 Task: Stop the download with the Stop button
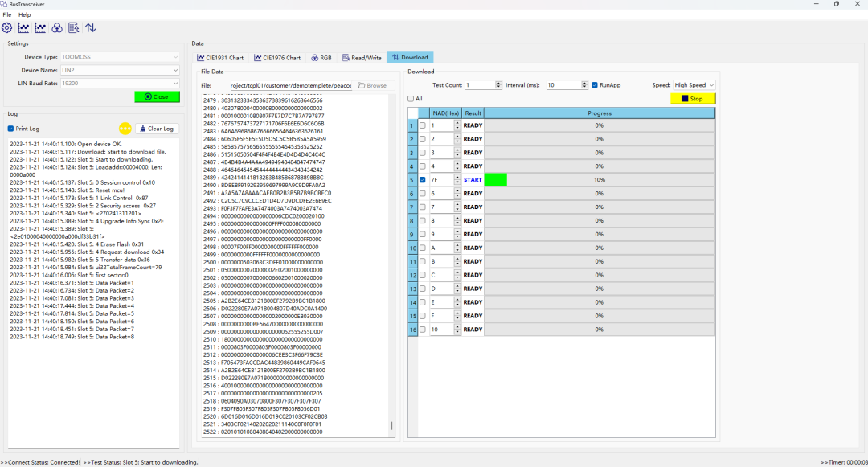[x=692, y=99]
